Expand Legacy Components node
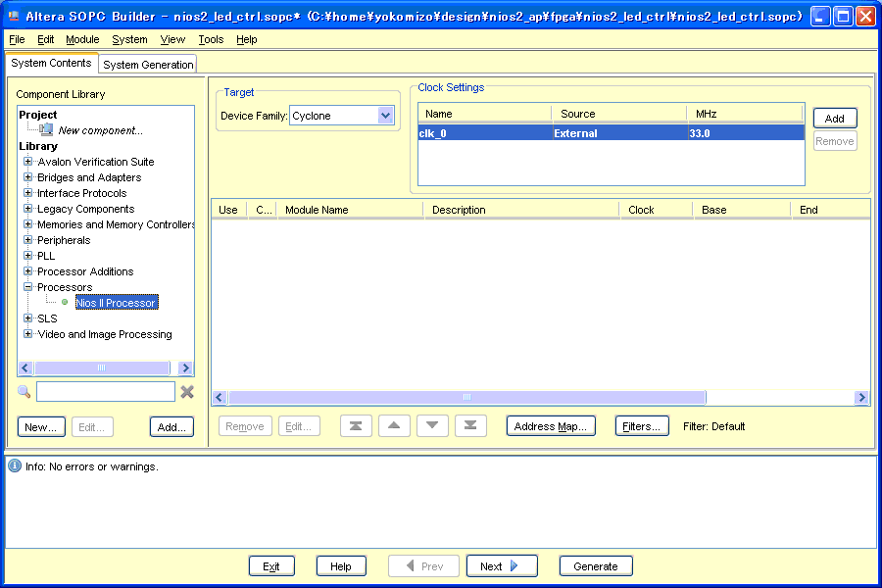Image resolution: width=882 pixels, height=588 pixels. [x=27, y=209]
